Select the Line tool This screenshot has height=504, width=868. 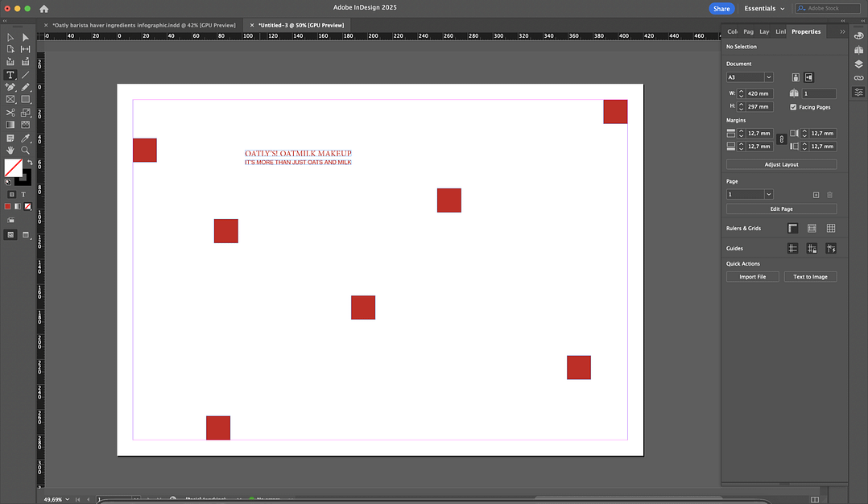coord(26,74)
